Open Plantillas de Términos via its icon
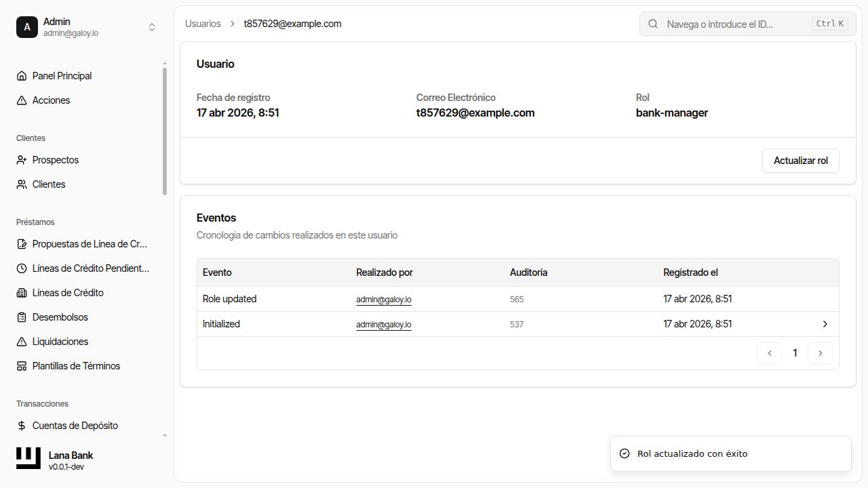Screen dimensions: 868x488 click(x=21, y=366)
